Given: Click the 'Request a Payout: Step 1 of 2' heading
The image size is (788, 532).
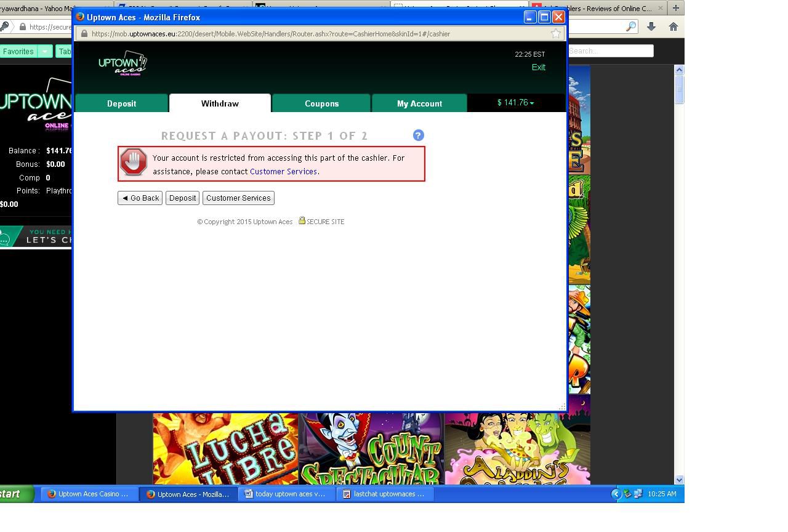Looking at the screenshot, I should [x=264, y=135].
